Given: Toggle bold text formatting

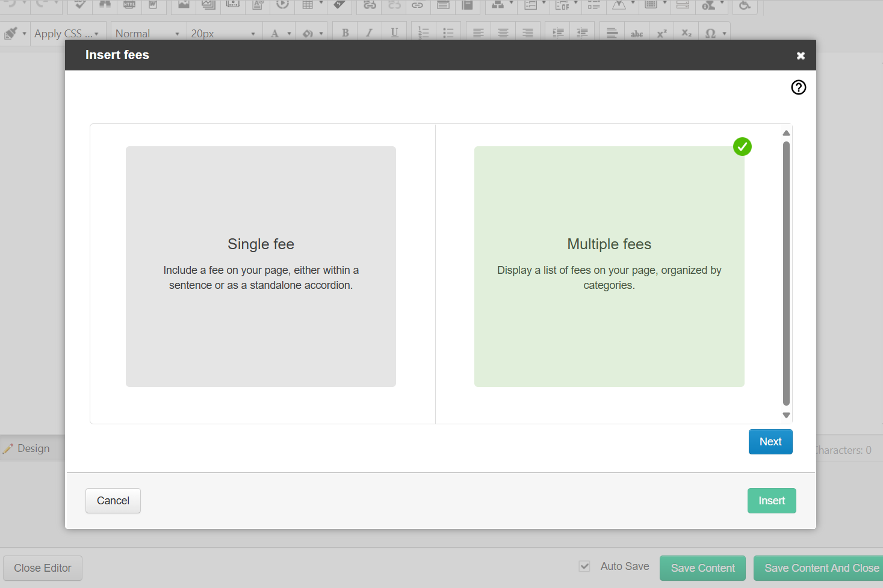Looking at the screenshot, I should point(344,32).
